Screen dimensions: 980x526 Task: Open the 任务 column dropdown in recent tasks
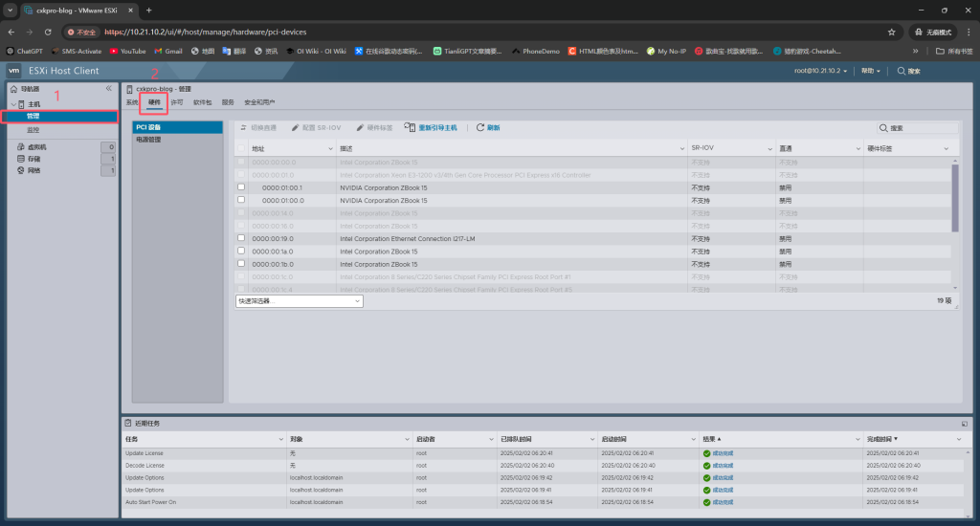pos(280,439)
